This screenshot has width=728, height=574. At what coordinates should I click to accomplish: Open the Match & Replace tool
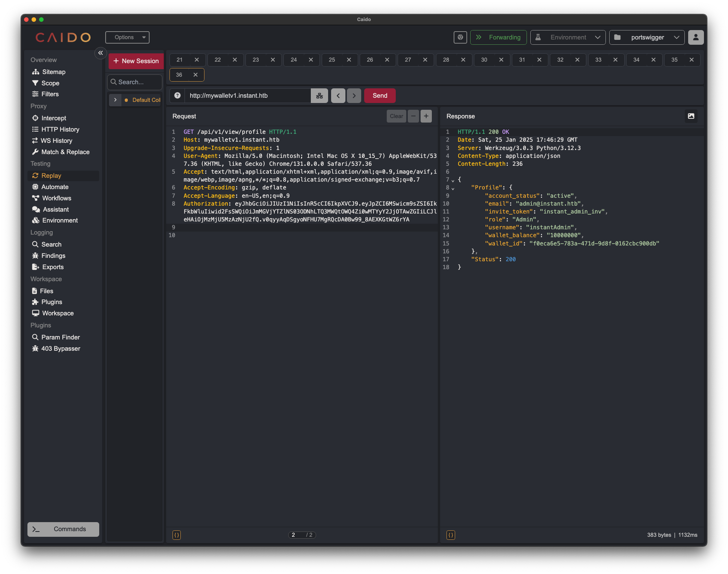[65, 152]
